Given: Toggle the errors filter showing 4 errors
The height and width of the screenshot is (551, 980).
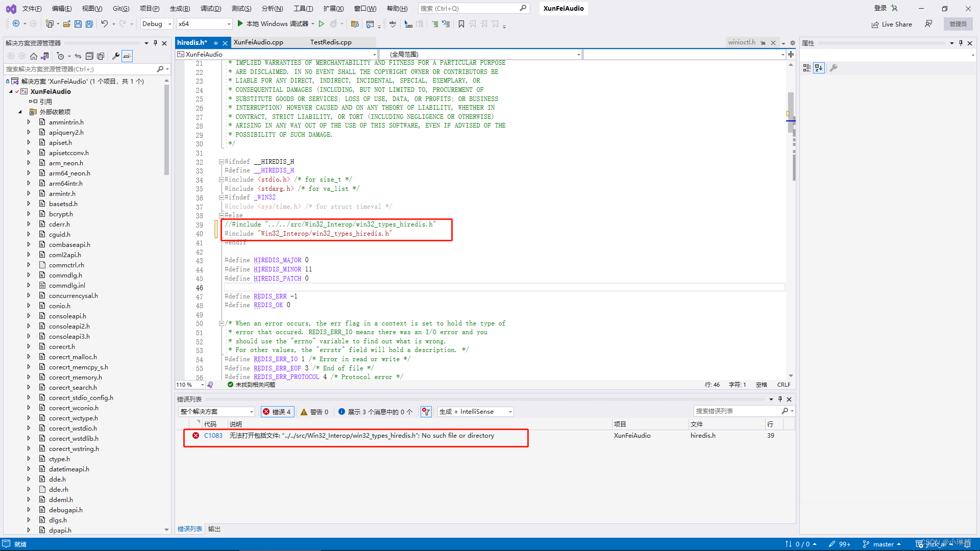Looking at the screenshot, I should [x=277, y=412].
